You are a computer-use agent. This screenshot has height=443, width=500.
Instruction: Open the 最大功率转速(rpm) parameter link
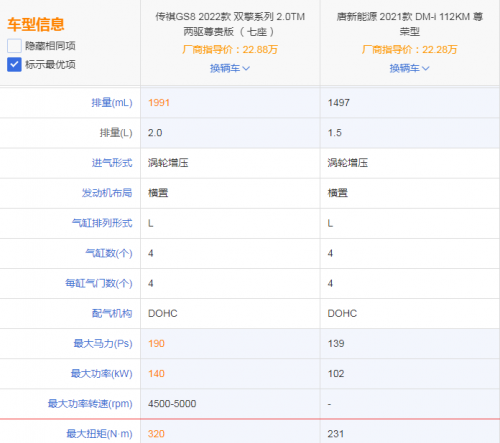click(x=90, y=404)
